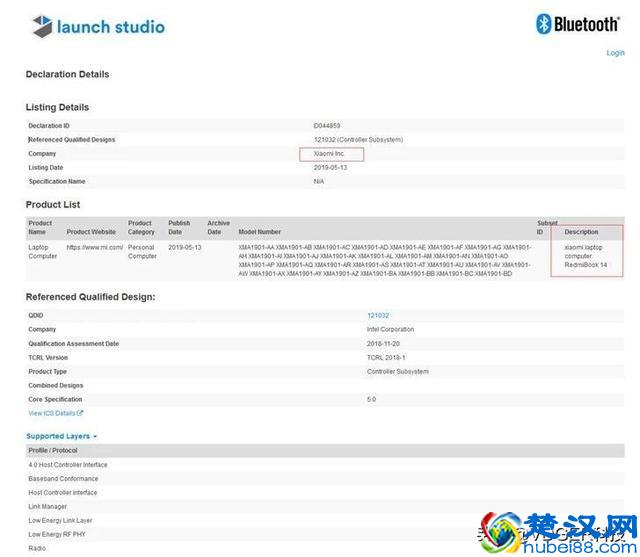
Task: Collapse the Supported Layers section
Action: pyautogui.click(x=62, y=436)
